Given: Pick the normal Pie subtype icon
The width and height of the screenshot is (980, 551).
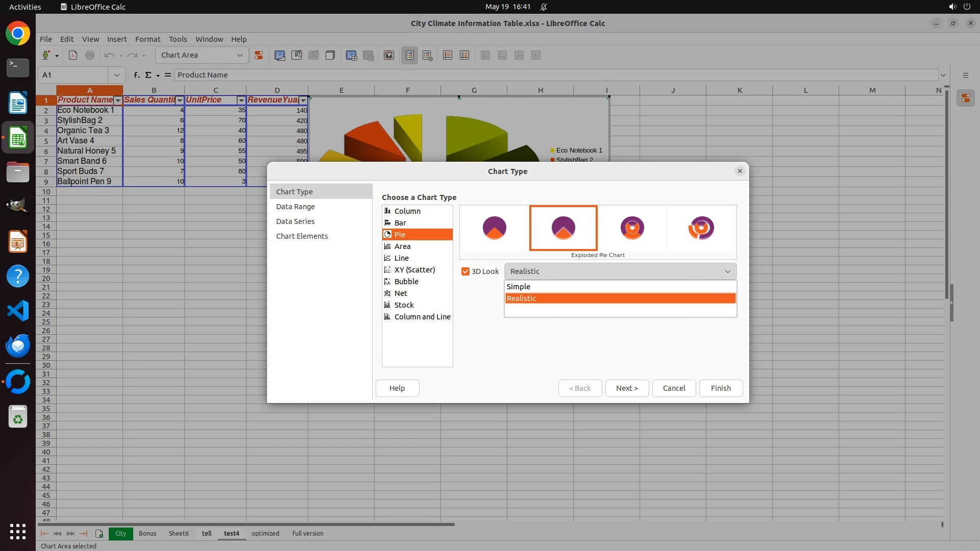Looking at the screenshot, I should click(x=494, y=228).
